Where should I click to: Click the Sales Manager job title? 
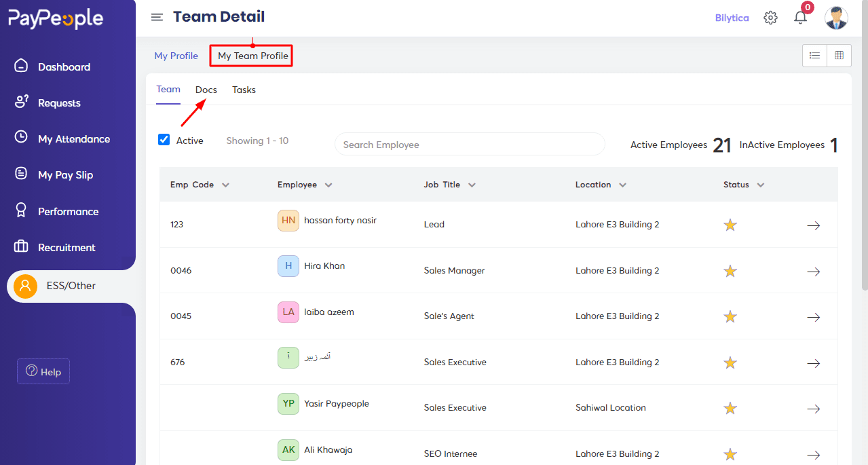[455, 270]
